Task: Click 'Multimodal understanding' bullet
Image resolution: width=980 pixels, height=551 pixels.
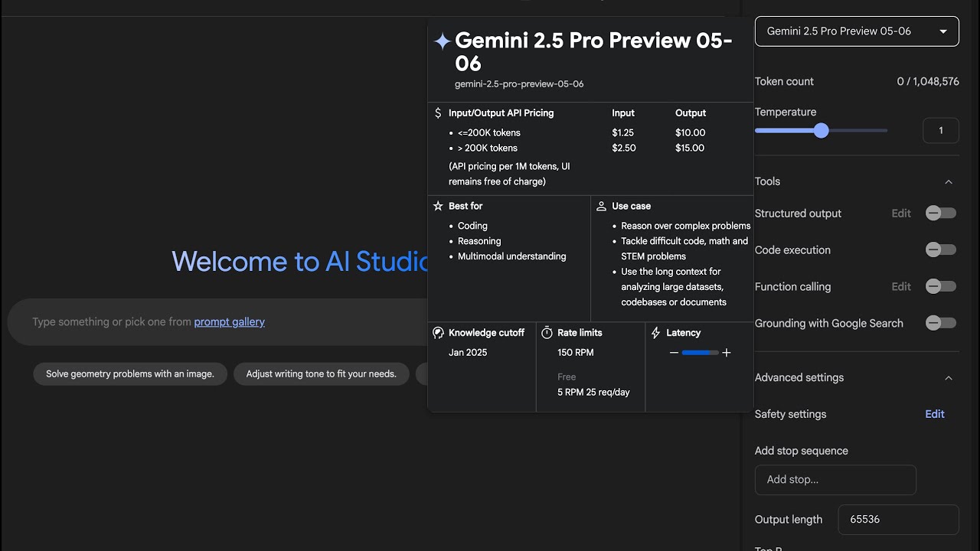Action: tap(512, 256)
